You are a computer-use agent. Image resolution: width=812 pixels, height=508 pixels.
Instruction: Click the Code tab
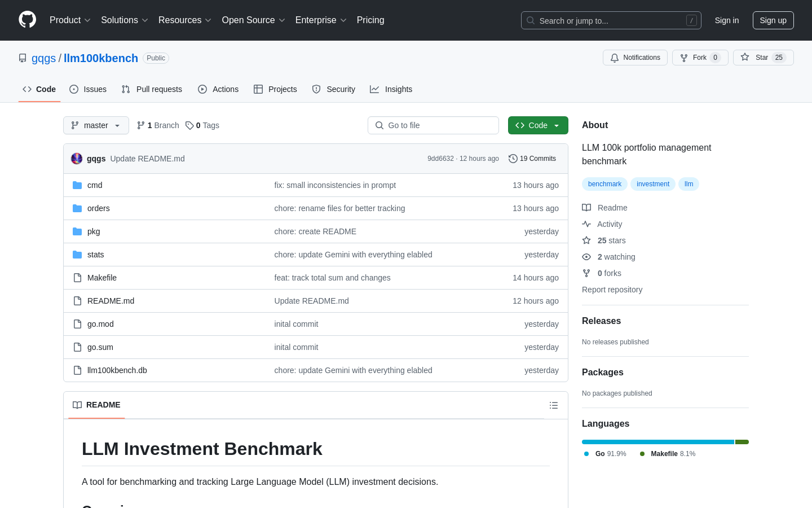[39, 89]
